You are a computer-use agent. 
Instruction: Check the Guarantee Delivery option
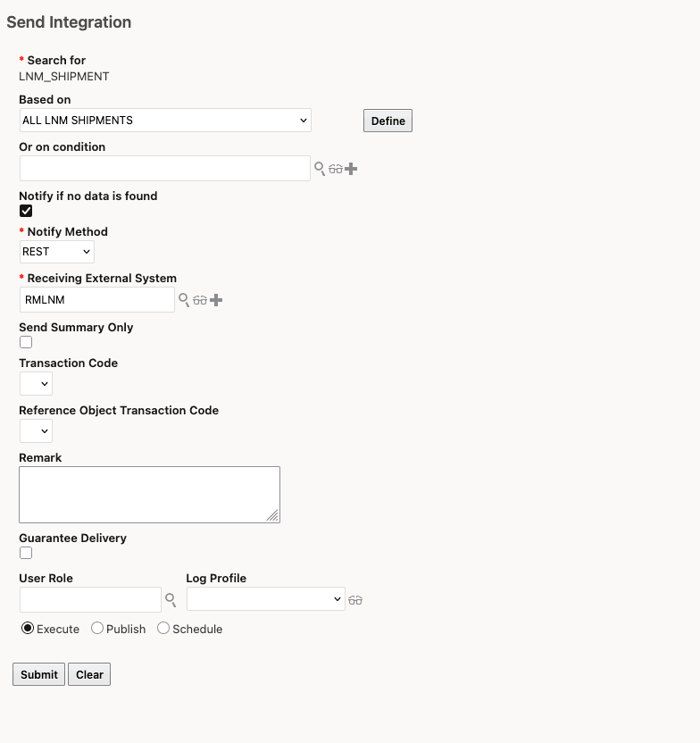(x=25, y=553)
